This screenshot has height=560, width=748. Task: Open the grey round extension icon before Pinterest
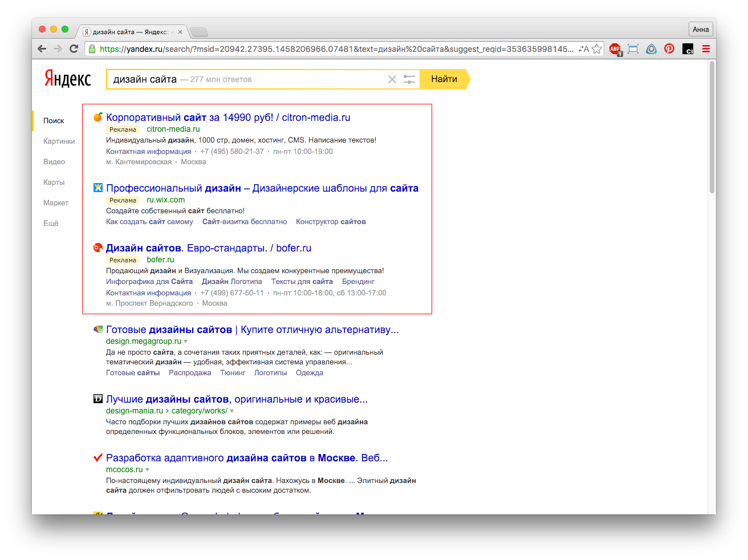651,49
